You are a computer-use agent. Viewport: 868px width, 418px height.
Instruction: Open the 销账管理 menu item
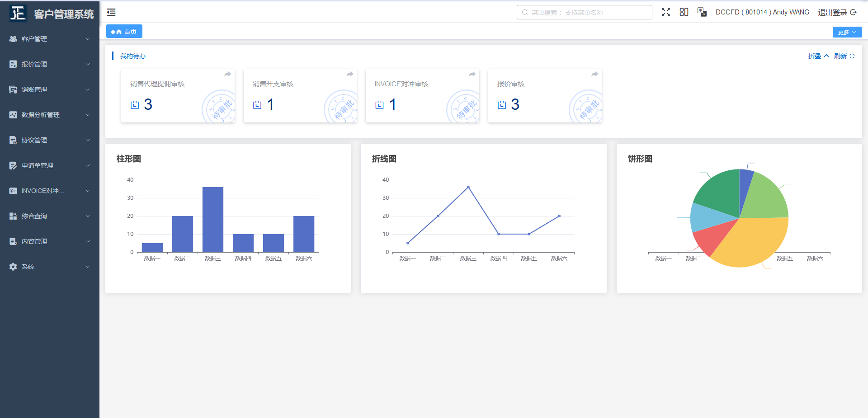[x=50, y=89]
